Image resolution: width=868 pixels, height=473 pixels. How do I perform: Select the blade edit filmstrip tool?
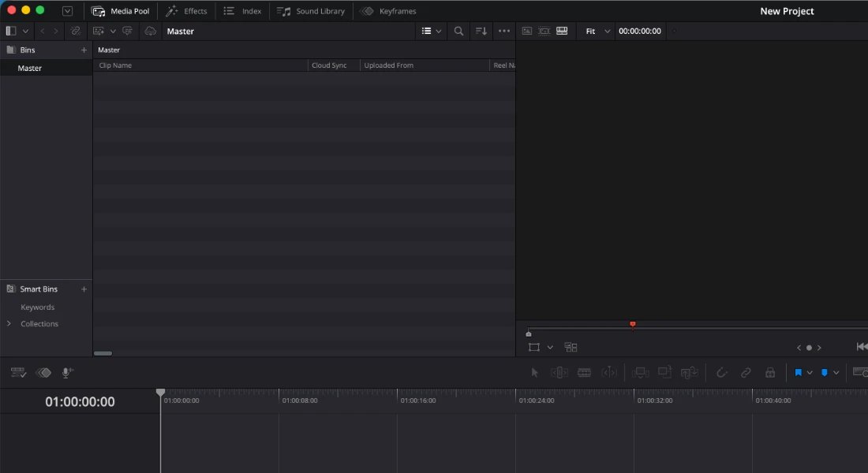(584, 373)
